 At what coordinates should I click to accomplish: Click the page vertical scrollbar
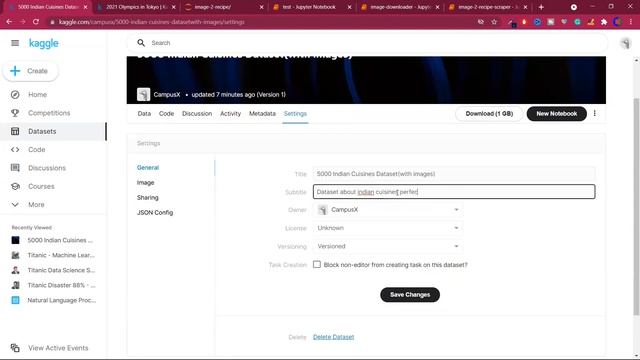636,206
